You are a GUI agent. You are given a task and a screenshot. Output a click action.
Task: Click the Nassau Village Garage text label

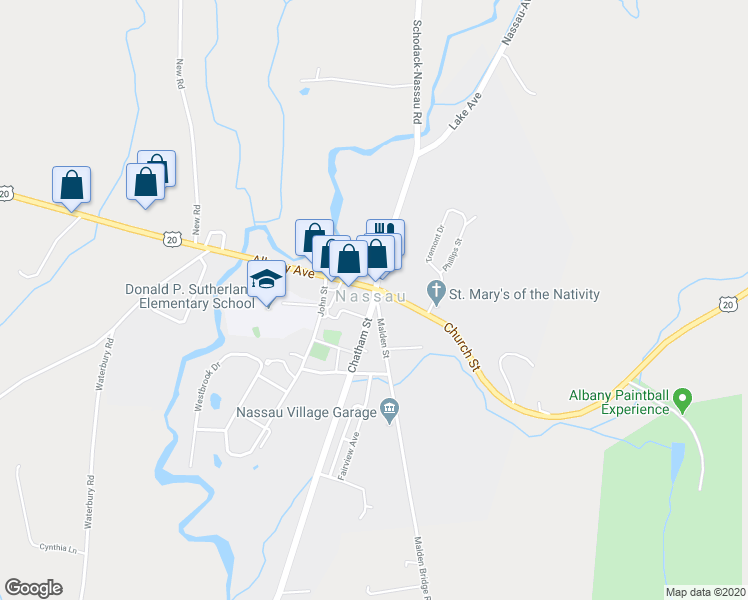tap(307, 412)
